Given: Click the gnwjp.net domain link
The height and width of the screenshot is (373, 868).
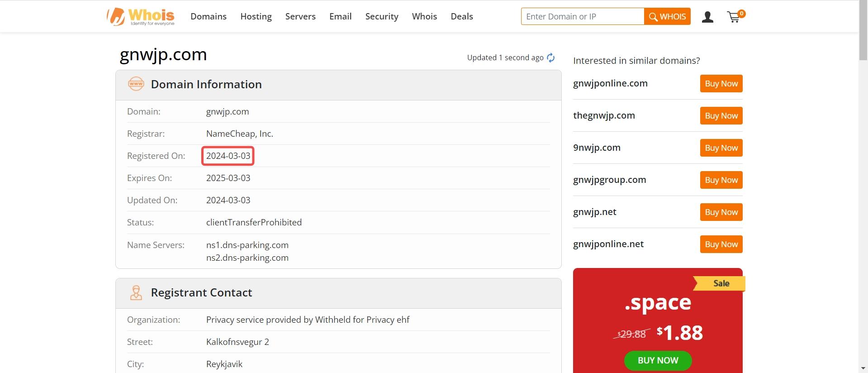Looking at the screenshot, I should (594, 212).
